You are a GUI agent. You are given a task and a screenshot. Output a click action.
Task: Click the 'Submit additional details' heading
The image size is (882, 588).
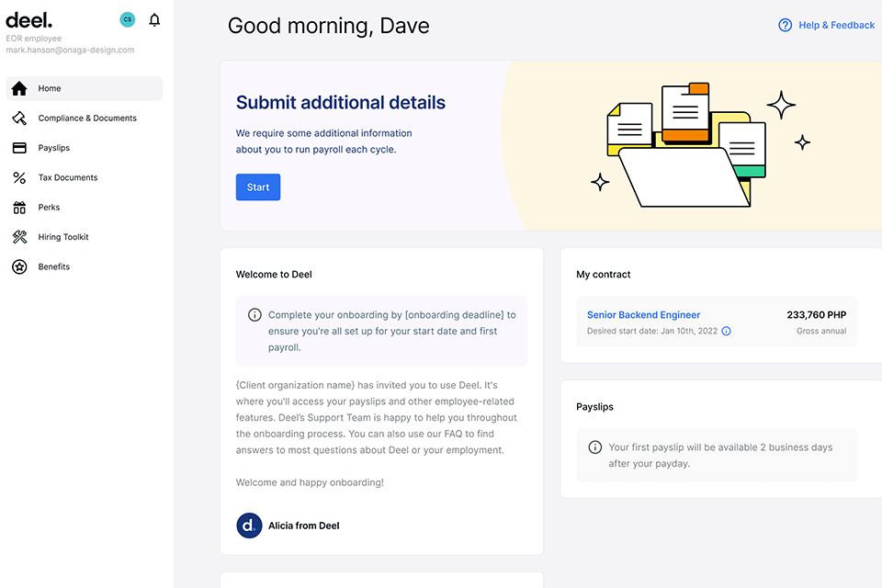[340, 102]
